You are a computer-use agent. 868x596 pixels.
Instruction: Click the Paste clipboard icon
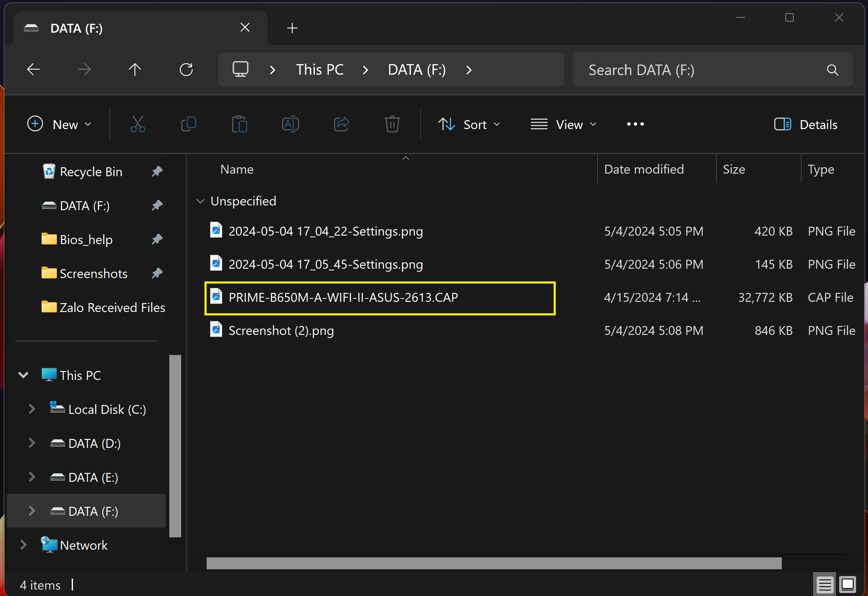[239, 124]
